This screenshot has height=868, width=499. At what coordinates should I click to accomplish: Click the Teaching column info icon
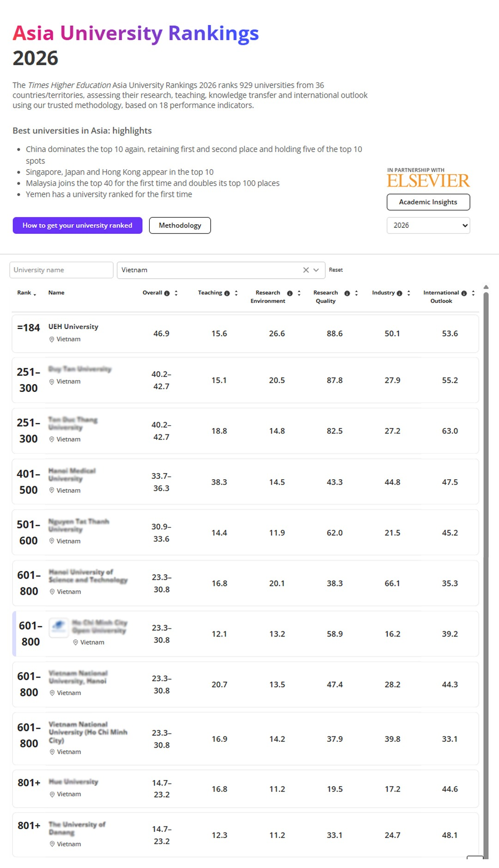coord(227,293)
